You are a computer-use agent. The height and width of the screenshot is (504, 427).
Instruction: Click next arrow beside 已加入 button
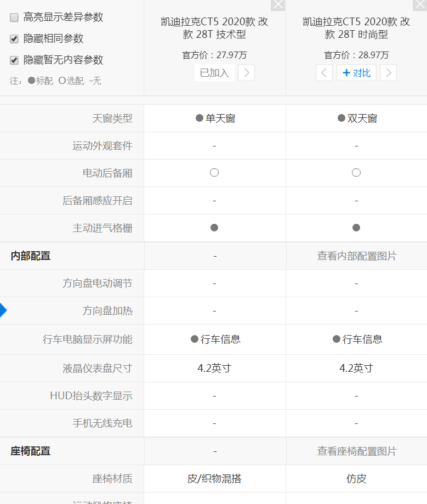tap(247, 73)
